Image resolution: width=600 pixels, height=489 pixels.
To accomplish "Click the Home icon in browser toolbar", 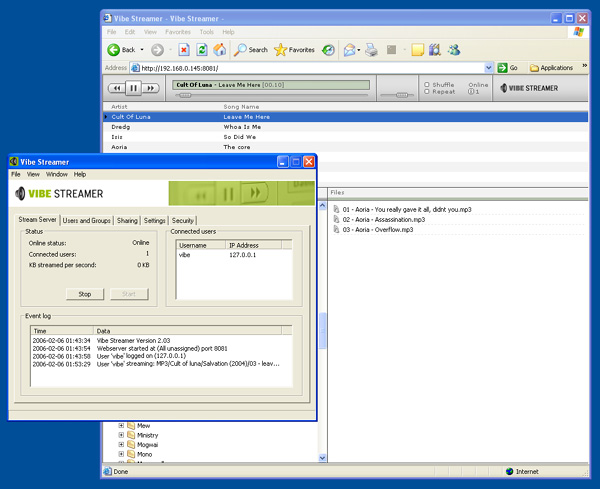I will point(220,49).
